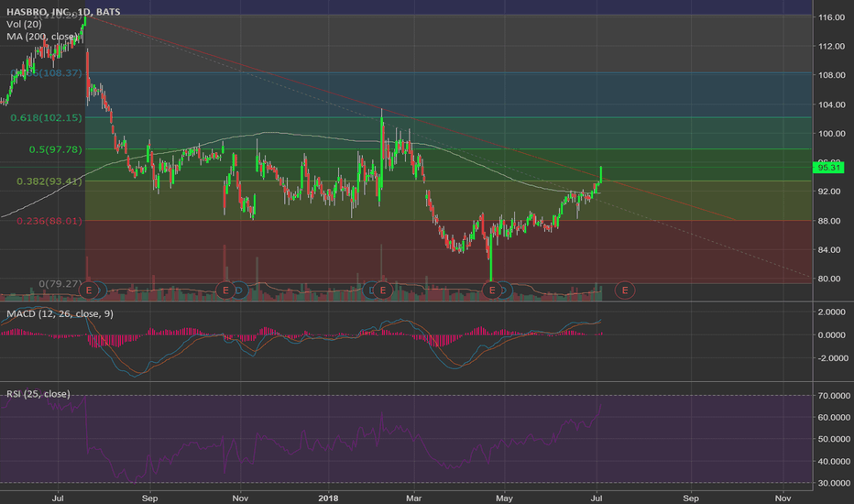Click 100.00 on the price axis
The height and width of the screenshot is (504, 854).
click(x=832, y=134)
